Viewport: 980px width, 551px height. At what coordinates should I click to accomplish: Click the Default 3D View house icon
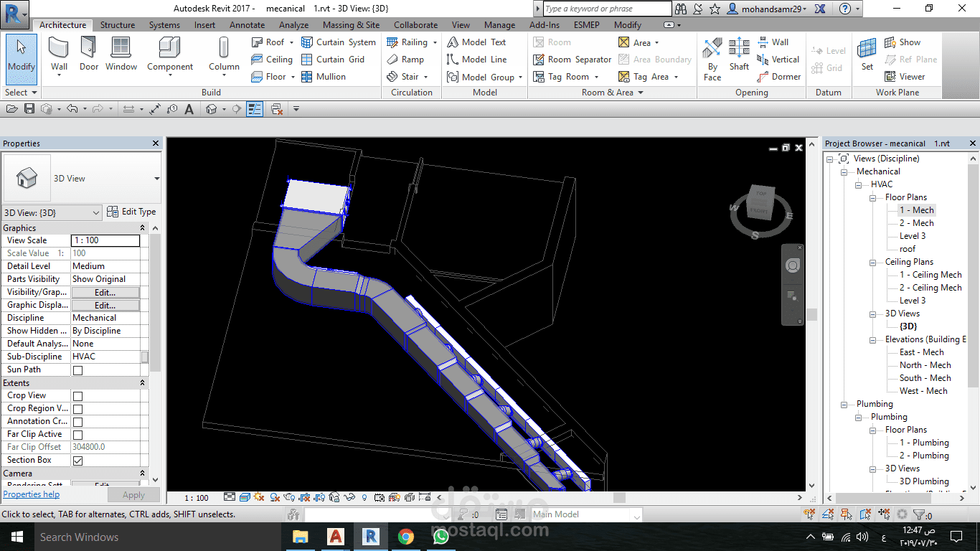click(212, 109)
